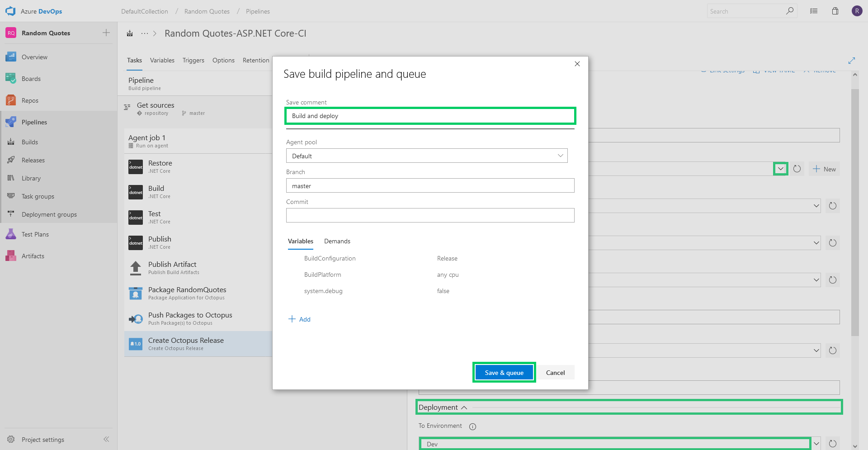The width and height of the screenshot is (868, 450).
Task: Select the Build .NET Core task
Action: [198, 192]
